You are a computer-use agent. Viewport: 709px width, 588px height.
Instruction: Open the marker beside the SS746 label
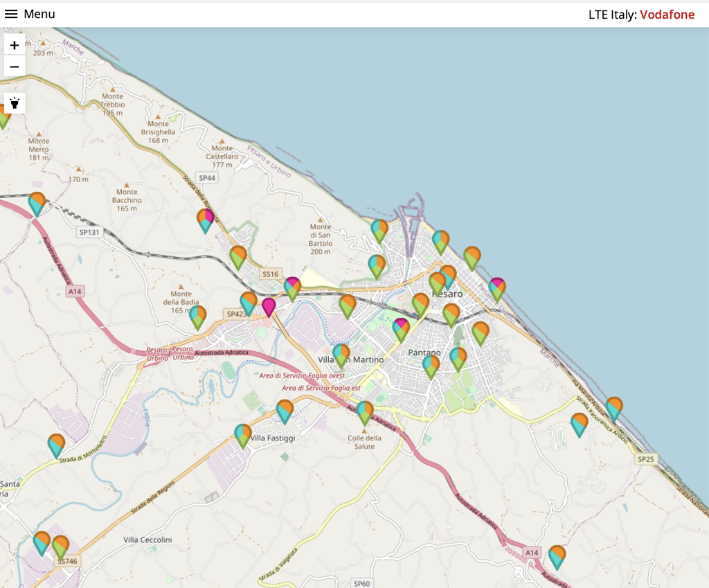61,546
